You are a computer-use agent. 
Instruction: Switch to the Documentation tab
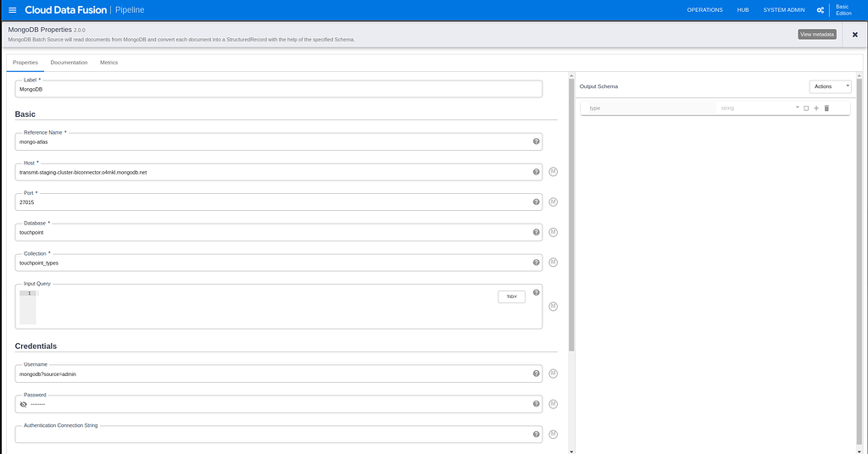point(69,63)
